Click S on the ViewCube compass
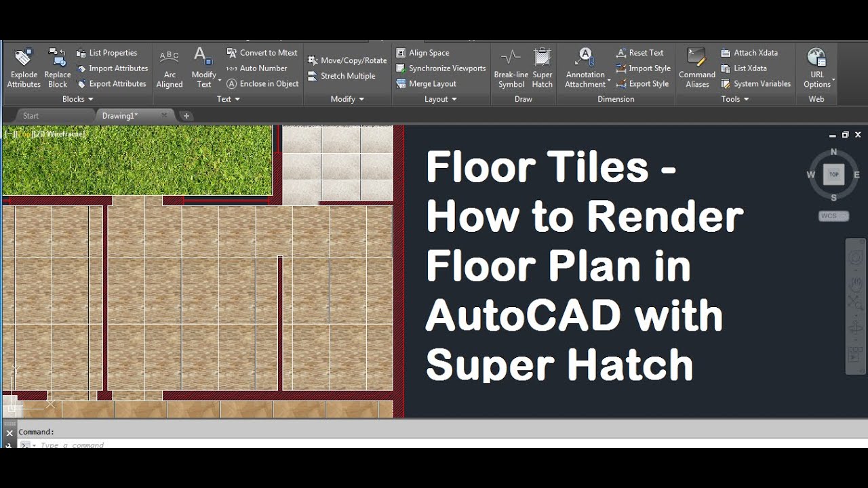The width and height of the screenshot is (868, 488). click(834, 198)
